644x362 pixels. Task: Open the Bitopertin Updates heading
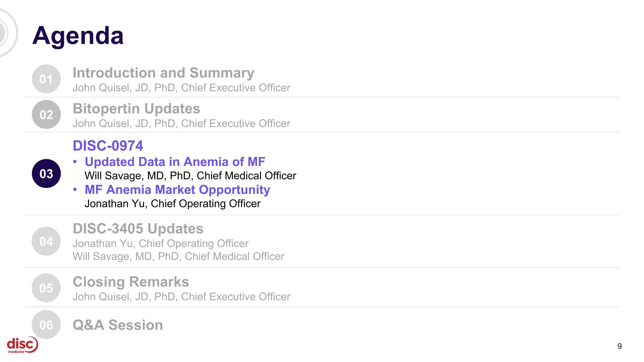[136, 108]
